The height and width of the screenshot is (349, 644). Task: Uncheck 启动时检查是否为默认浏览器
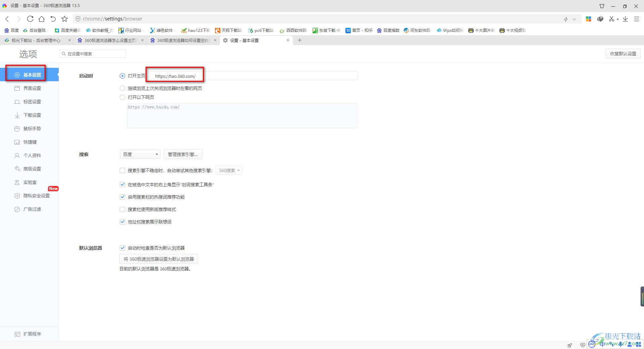point(122,248)
